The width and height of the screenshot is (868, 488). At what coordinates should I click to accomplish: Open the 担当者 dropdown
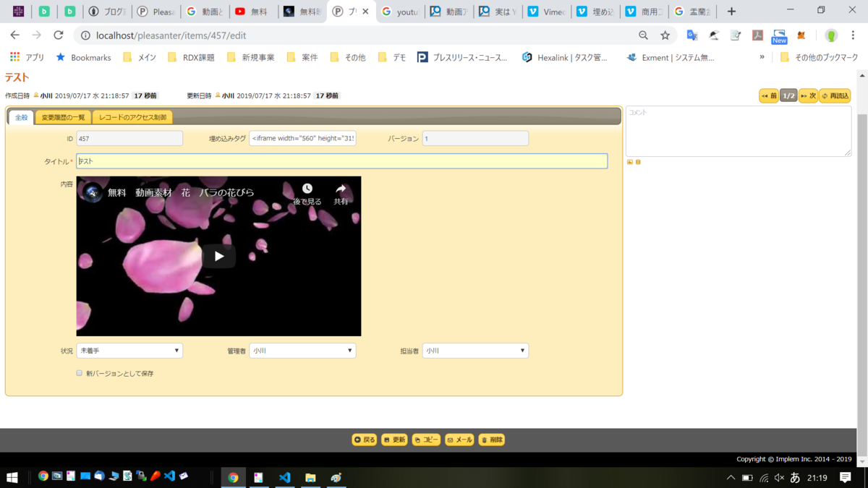tap(475, 351)
